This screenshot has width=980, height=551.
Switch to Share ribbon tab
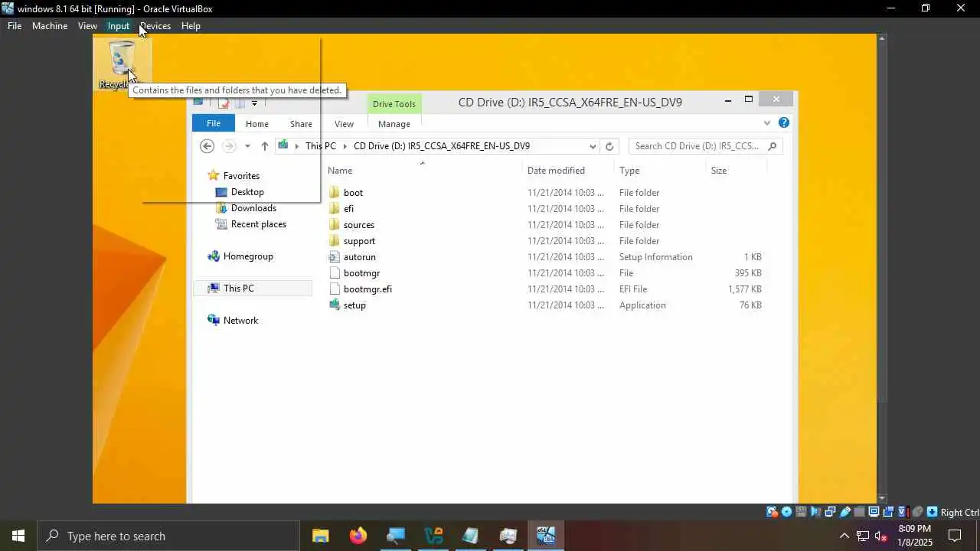[x=301, y=124]
